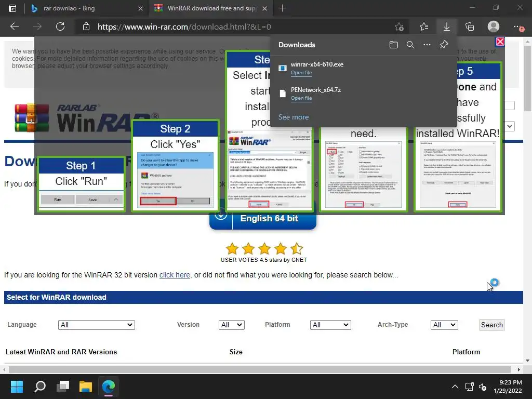Screen dimensions: 532x399
Task: Click the scroll right arrow
Action: click(x=519, y=369)
